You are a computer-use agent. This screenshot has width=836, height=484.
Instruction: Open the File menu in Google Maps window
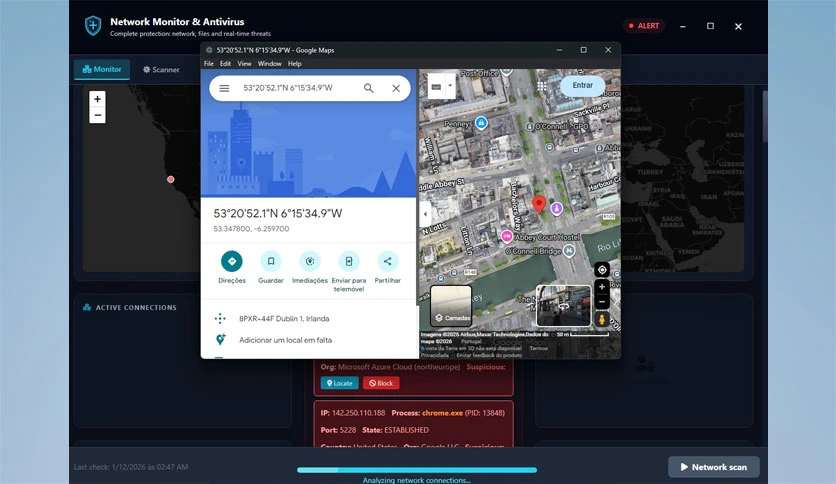tap(208, 63)
